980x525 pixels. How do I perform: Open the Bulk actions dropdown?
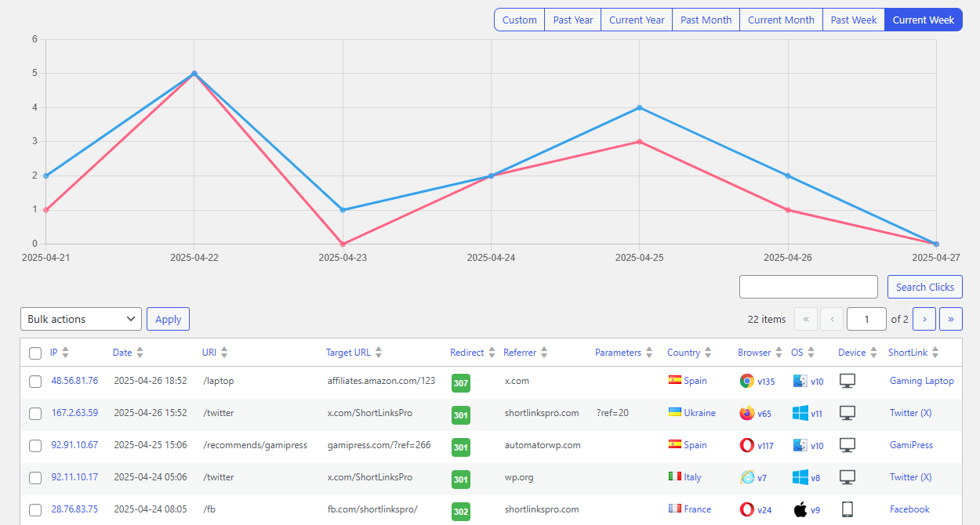(x=81, y=319)
